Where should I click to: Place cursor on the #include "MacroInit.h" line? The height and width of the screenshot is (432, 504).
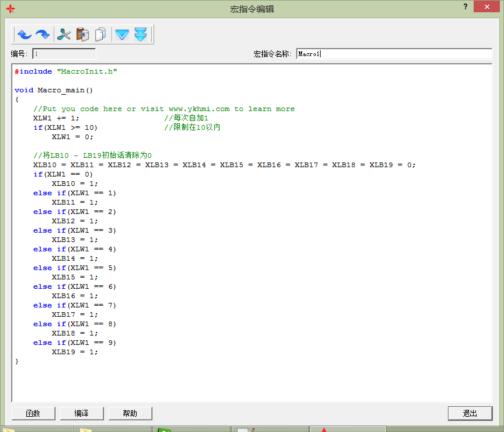click(66, 71)
